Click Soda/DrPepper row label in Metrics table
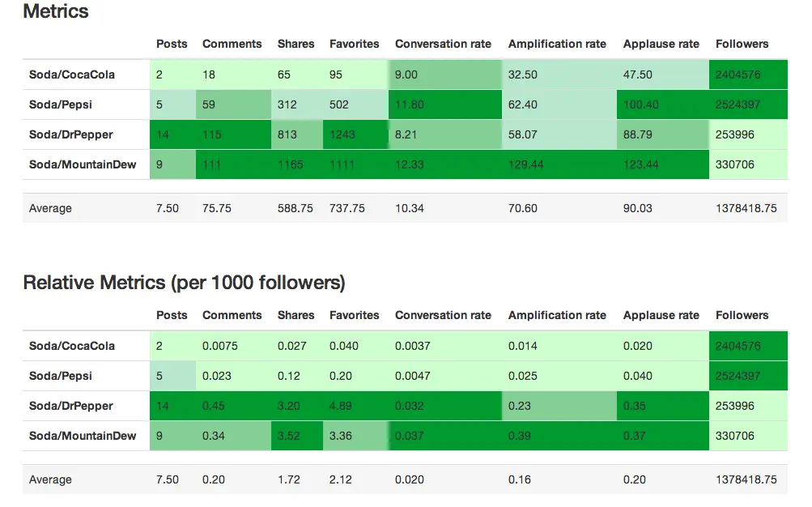This screenshot has width=812, height=507. [71, 134]
